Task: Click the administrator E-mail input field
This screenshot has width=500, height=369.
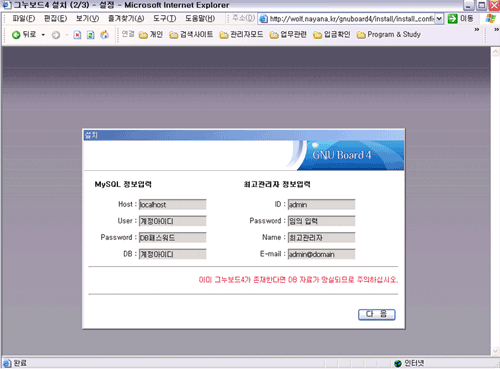Action: pyautogui.click(x=321, y=254)
